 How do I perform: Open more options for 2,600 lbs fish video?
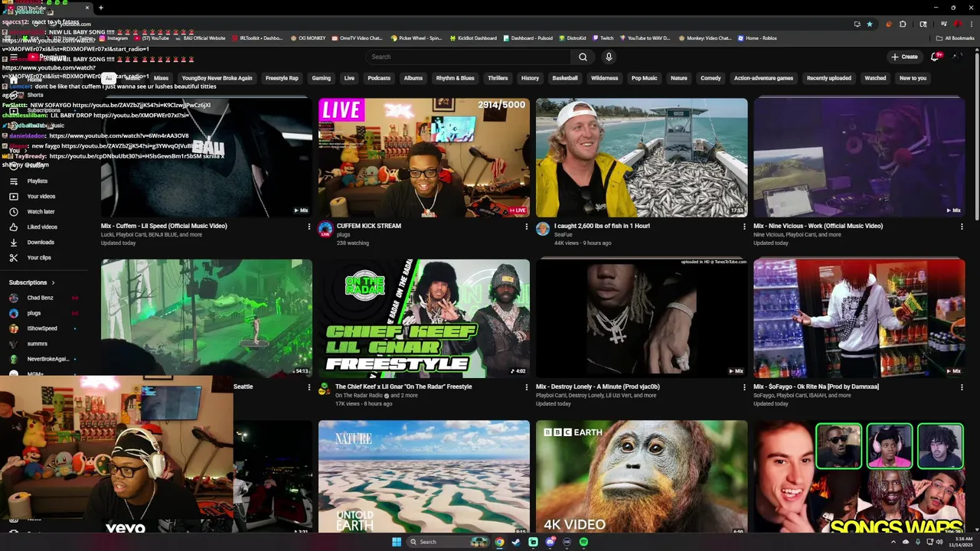(744, 227)
